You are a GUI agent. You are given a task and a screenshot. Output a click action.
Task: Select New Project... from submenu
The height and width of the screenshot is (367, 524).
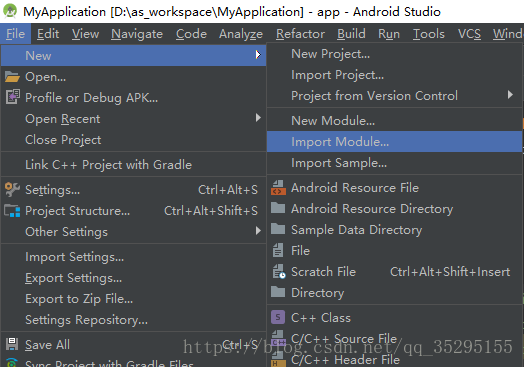pyautogui.click(x=394, y=54)
